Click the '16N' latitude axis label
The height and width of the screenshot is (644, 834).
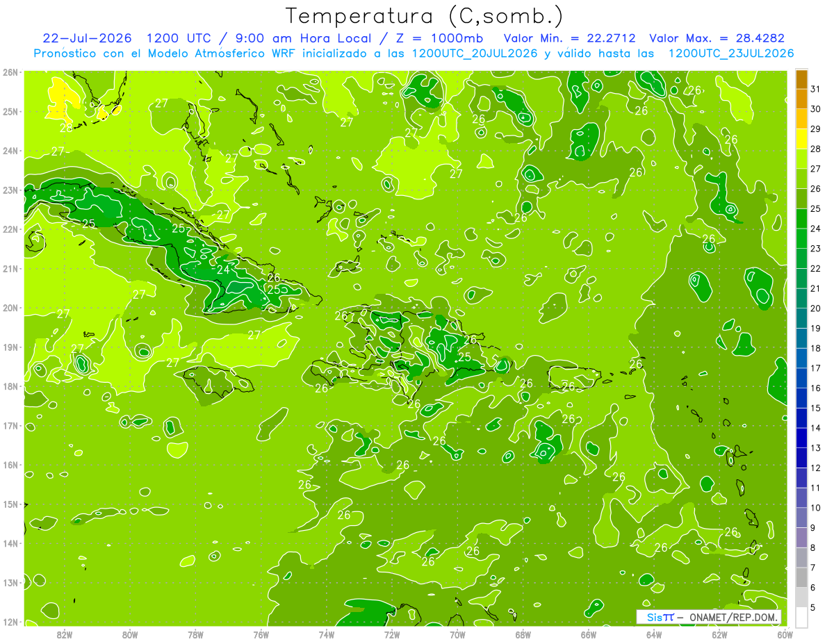pyautogui.click(x=10, y=465)
